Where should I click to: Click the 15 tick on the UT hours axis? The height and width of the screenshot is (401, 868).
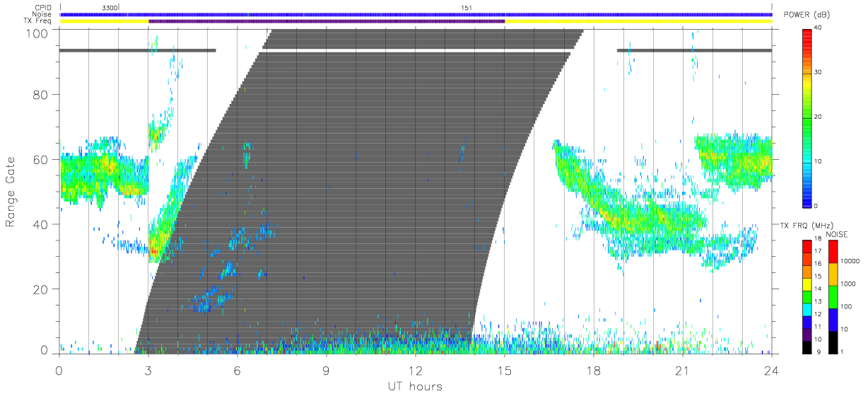pyautogui.click(x=505, y=370)
